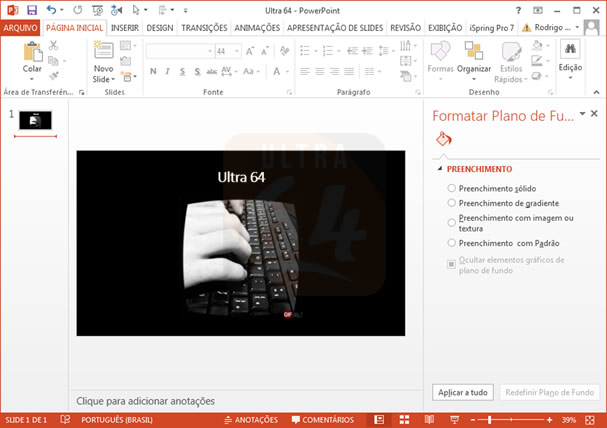Select Preenchimento de gradiente option
Viewport: 607px width, 428px height.
point(503,203)
